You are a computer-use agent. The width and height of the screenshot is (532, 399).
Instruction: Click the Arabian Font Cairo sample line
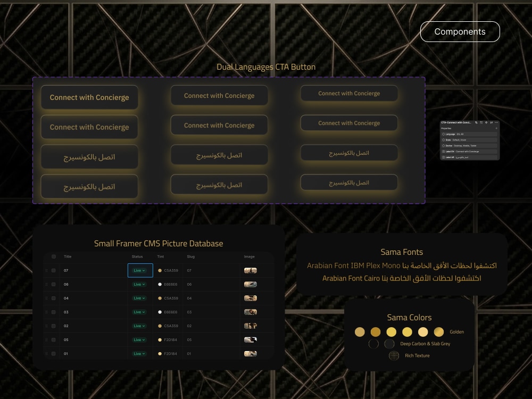[402, 278]
